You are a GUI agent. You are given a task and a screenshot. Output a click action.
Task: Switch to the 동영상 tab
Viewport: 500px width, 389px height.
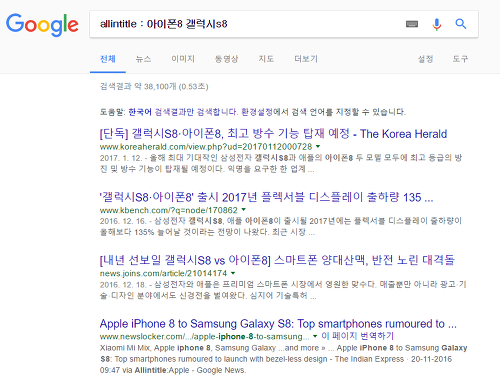226,59
